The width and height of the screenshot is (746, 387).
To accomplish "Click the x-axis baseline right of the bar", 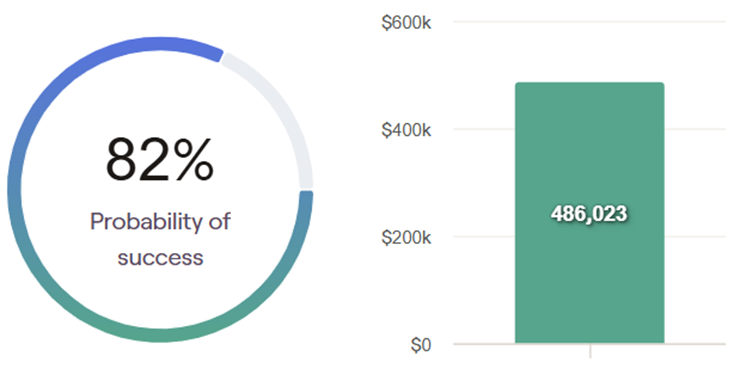I will (x=695, y=343).
